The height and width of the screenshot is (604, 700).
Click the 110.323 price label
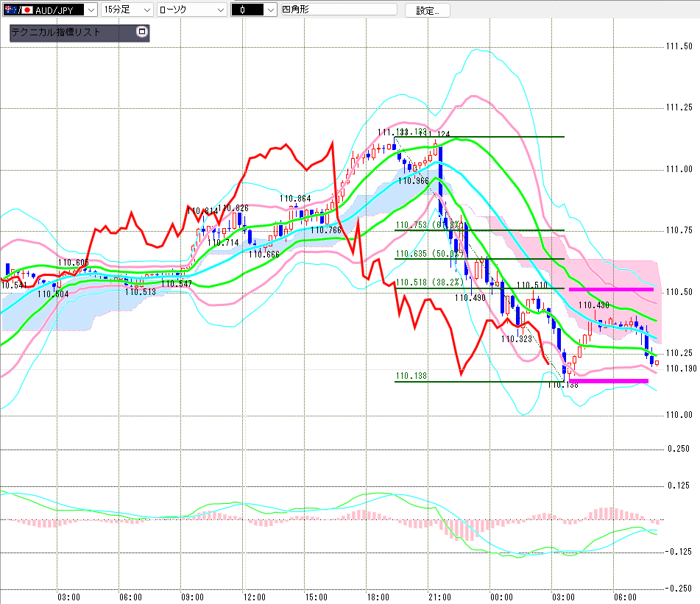pyautogui.click(x=517, y=339)
